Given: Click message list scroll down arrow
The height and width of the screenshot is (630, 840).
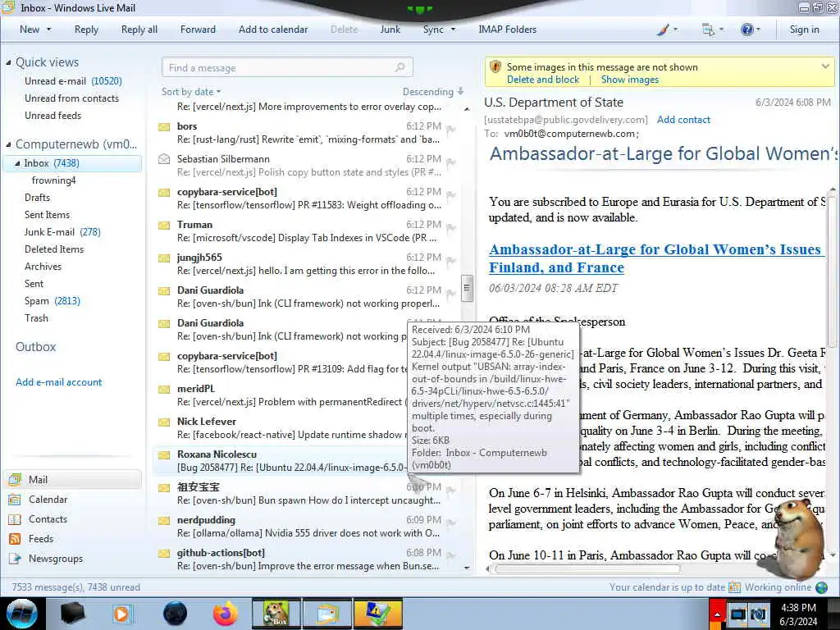Looking at the screenshot, I should click(467, 568).
